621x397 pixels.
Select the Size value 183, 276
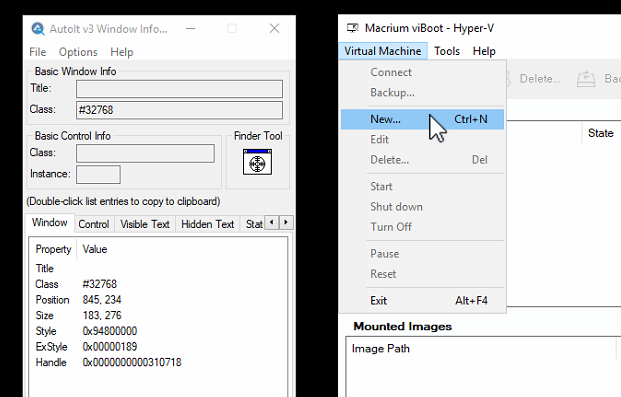(x=102, y=315)
